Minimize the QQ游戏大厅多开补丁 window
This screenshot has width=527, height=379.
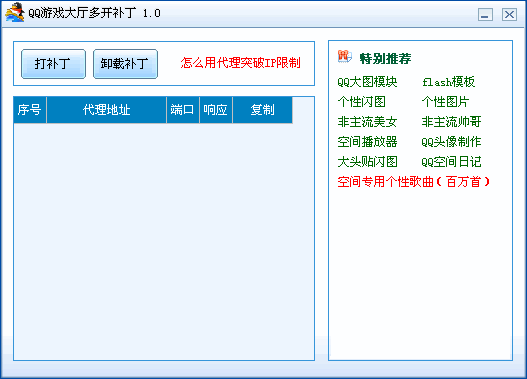(x=485, y=14)
